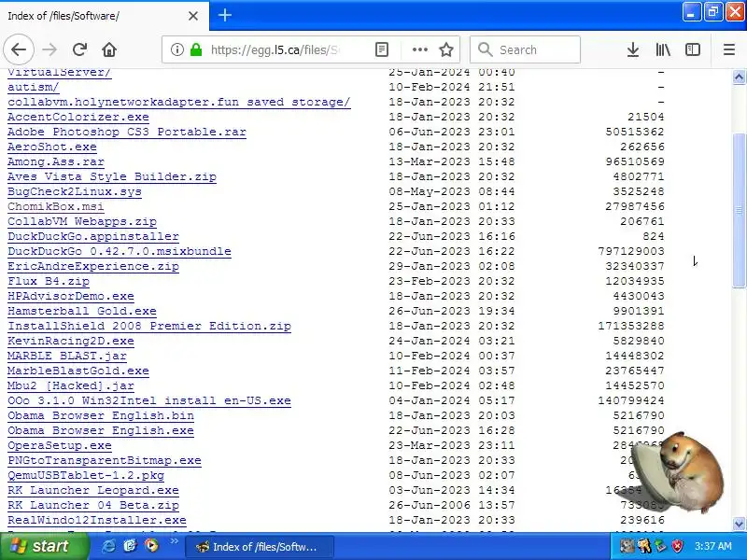The image size is (747, 560).
Task: Click the system clock showing 3:37 AM
Action: coord(713,546)
